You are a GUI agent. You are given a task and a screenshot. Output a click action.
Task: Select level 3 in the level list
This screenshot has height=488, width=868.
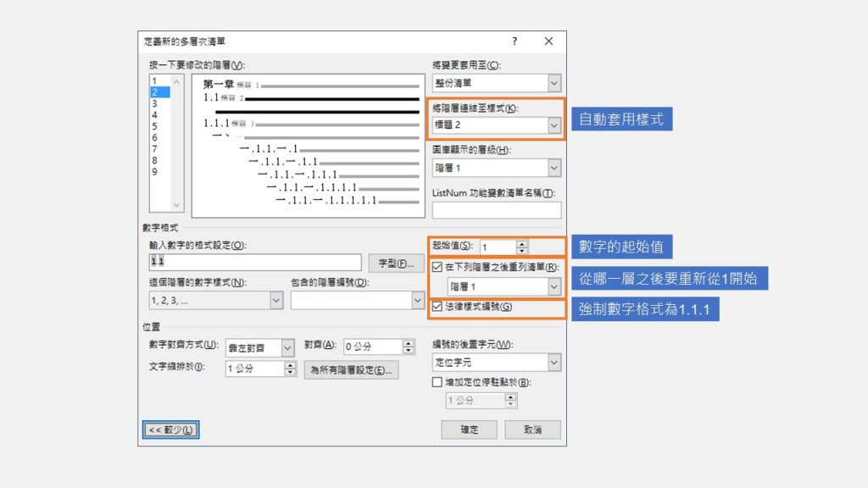[159, 103]
